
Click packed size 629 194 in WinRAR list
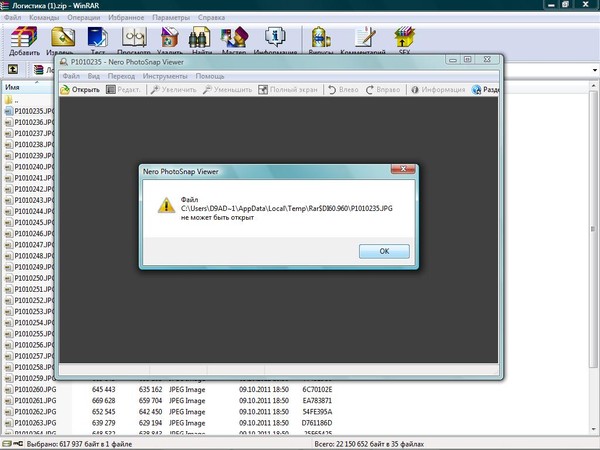pyautogui.click(x=150, y=423)
